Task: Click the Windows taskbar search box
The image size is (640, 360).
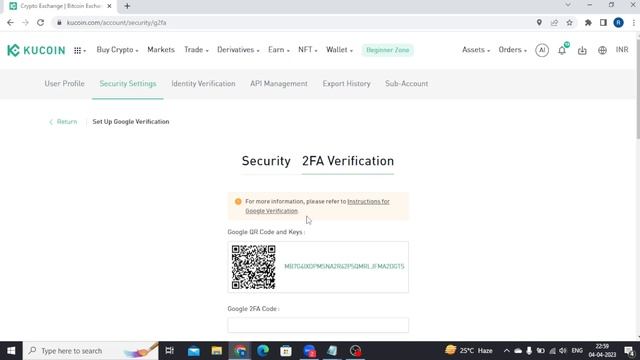Action: point(91,351)
